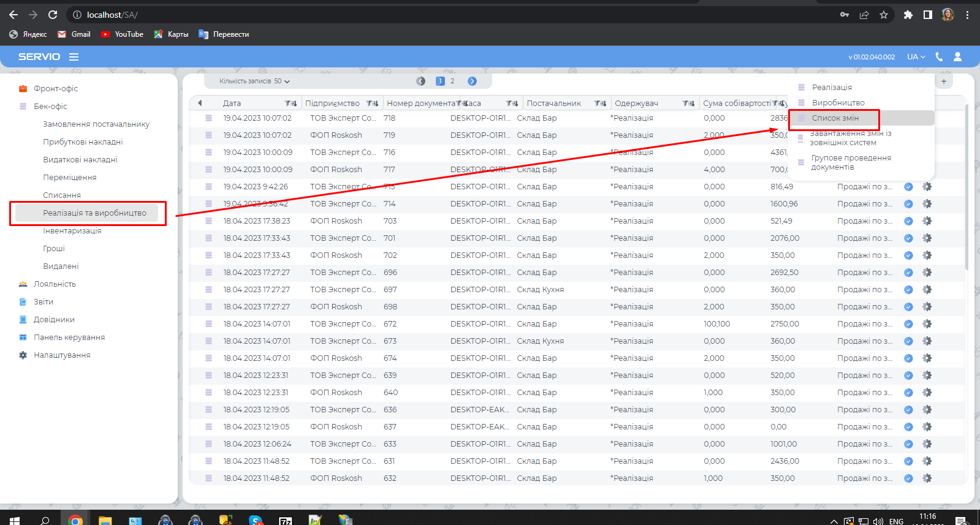980x525 pixels.
Task: Open the user profile icon
Action: (x=957, y=57)
